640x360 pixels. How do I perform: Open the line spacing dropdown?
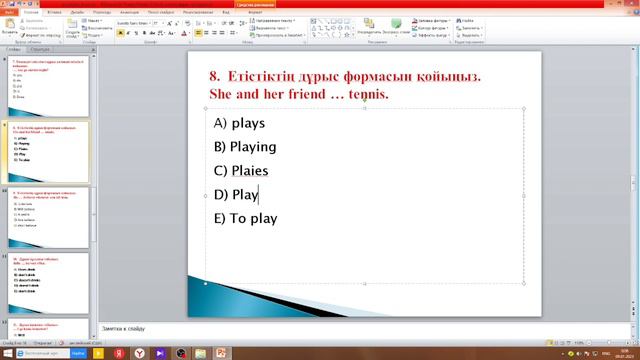[243, 24]
